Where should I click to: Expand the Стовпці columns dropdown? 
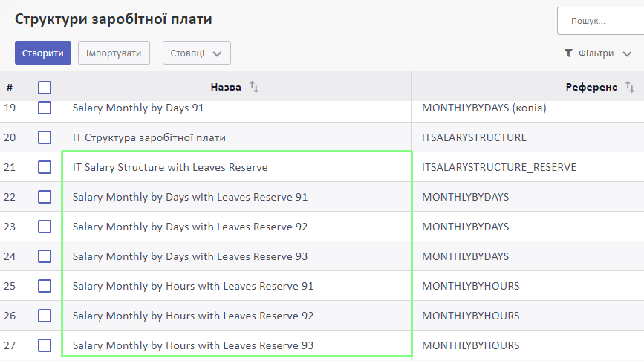point(196,53)
